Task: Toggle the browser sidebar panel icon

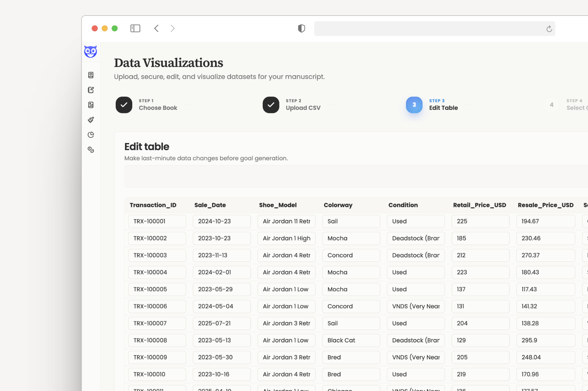Action: click(x=135, y=29)
